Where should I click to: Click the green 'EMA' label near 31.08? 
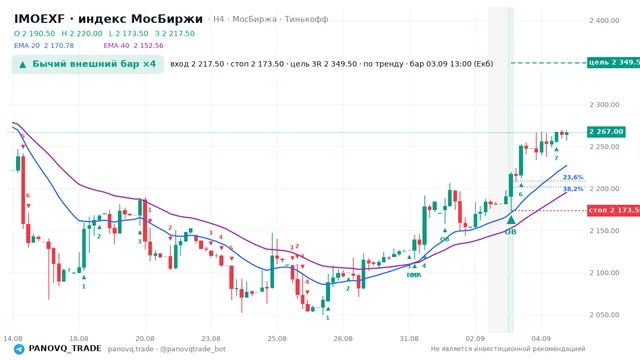point(414,275)
